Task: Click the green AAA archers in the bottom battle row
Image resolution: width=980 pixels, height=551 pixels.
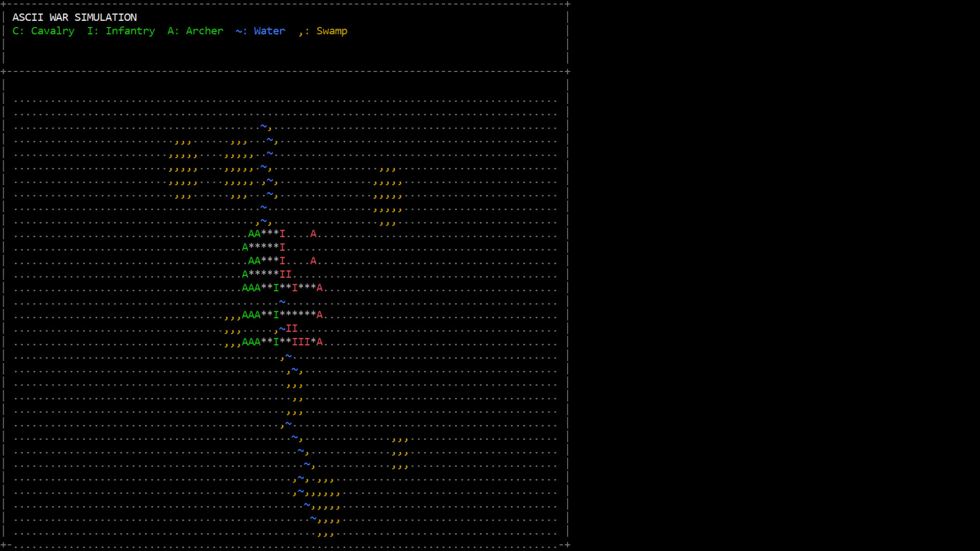Action: [x=251, y=342]
